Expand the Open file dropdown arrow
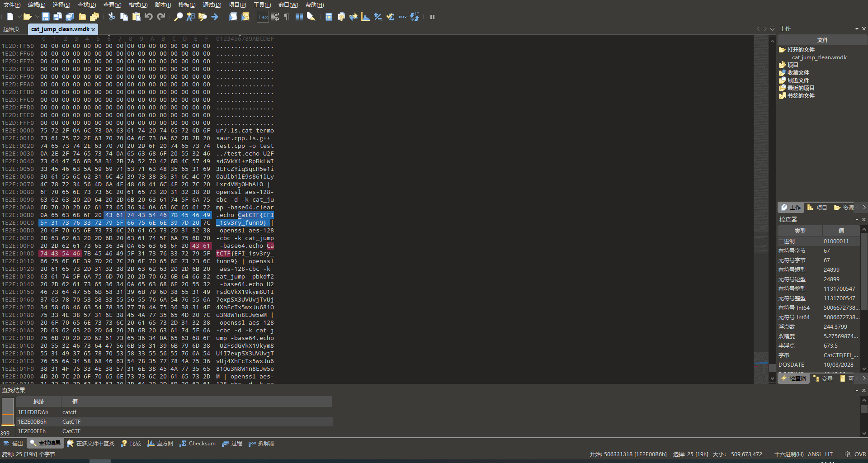Image resolution: width=868 pixels, height=463 pixels. point(37,17)
